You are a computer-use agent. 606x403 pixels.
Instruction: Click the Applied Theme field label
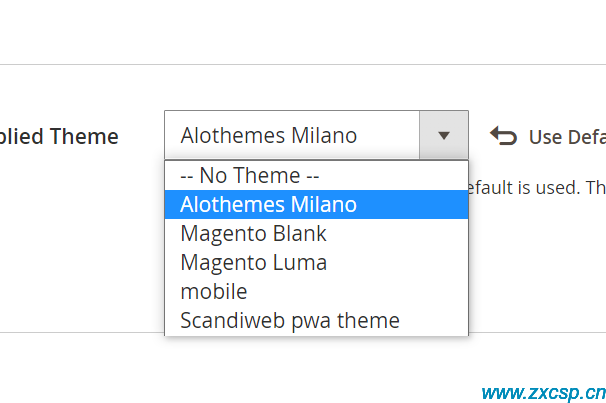point(59,137)
